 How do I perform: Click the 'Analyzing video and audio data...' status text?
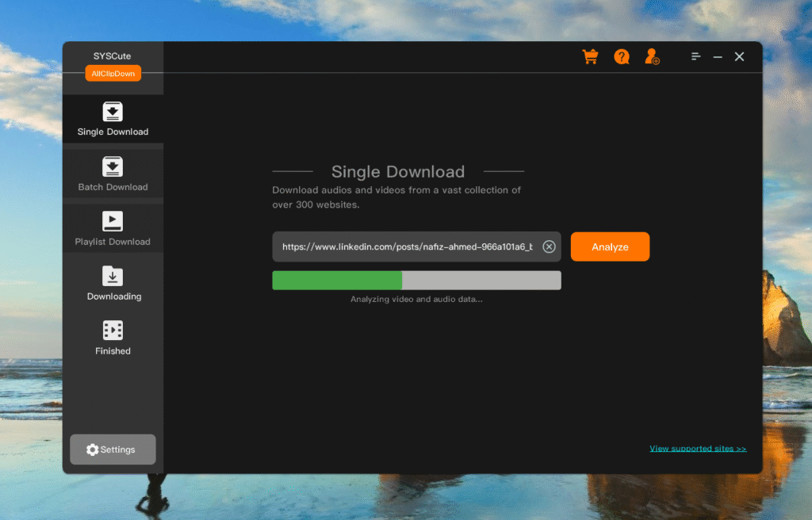tap(416, 300)
